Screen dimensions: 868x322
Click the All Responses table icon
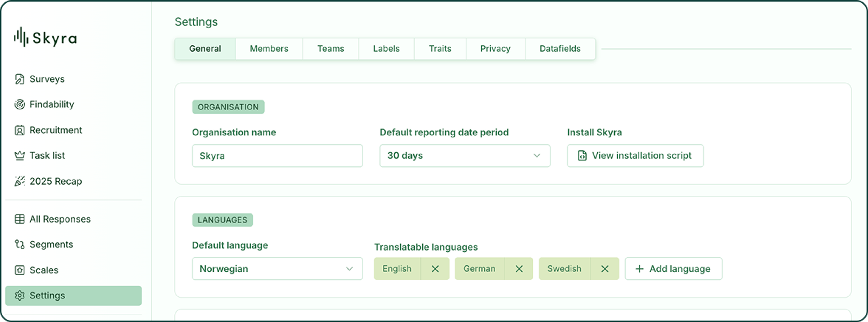pos(19,219)
